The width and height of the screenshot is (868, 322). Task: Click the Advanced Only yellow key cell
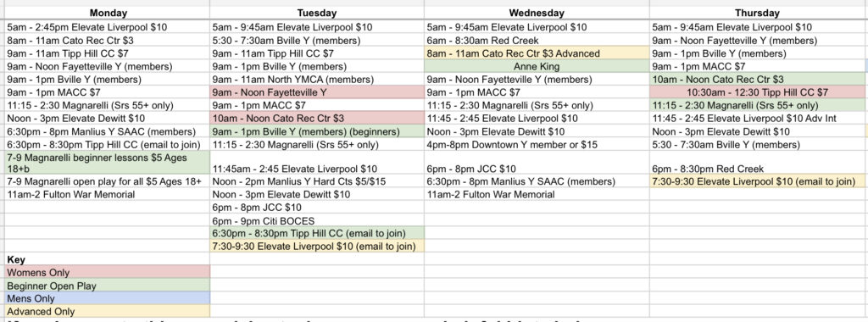point(108,312)
